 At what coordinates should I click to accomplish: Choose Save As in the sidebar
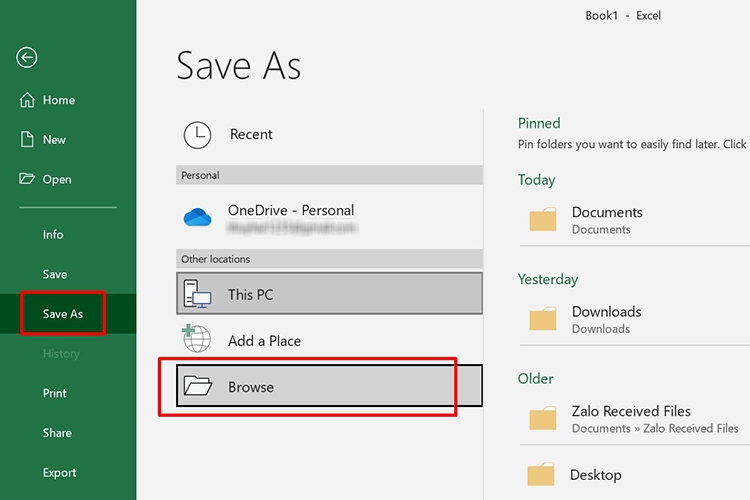pos(63,314)
